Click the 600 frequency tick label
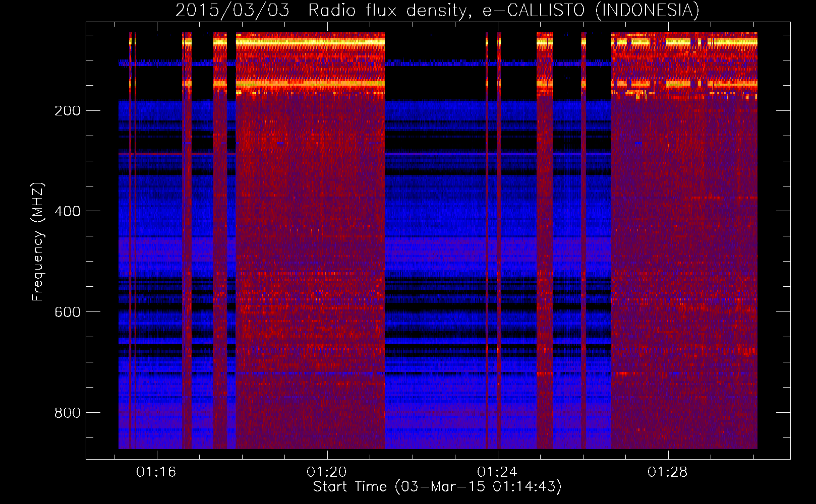This screenshot has height=504, width=816. tap(68, 312)
